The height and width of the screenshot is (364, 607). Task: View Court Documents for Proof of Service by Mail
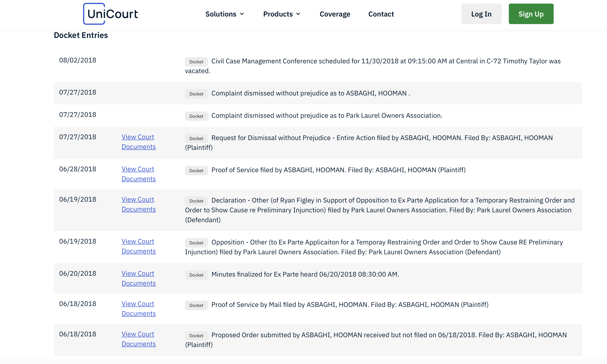[x=139, y=309]
